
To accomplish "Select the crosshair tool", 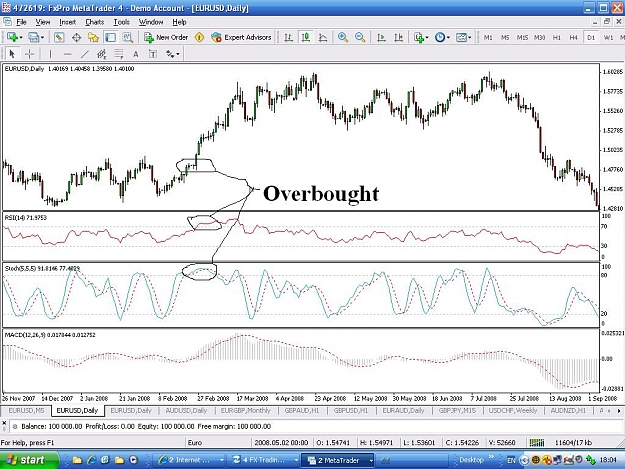I will pos(29,53).
